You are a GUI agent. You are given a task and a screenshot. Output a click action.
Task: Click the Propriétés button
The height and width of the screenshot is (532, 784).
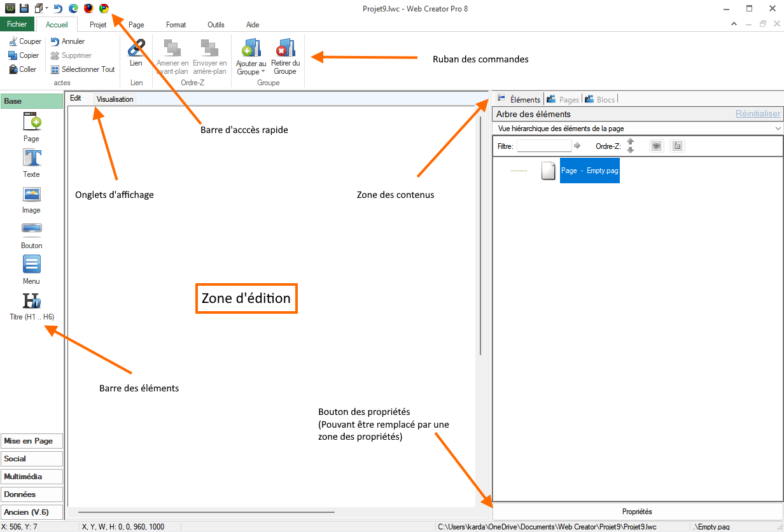pos(637,512)
